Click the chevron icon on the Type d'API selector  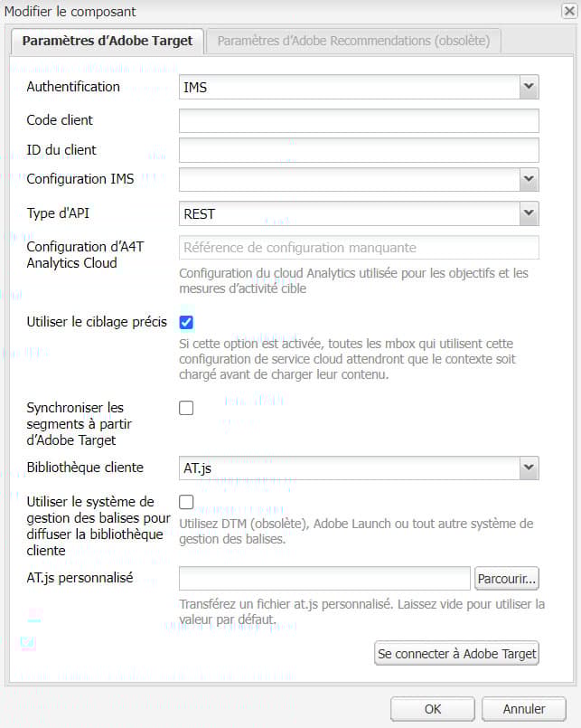(528, 213)
